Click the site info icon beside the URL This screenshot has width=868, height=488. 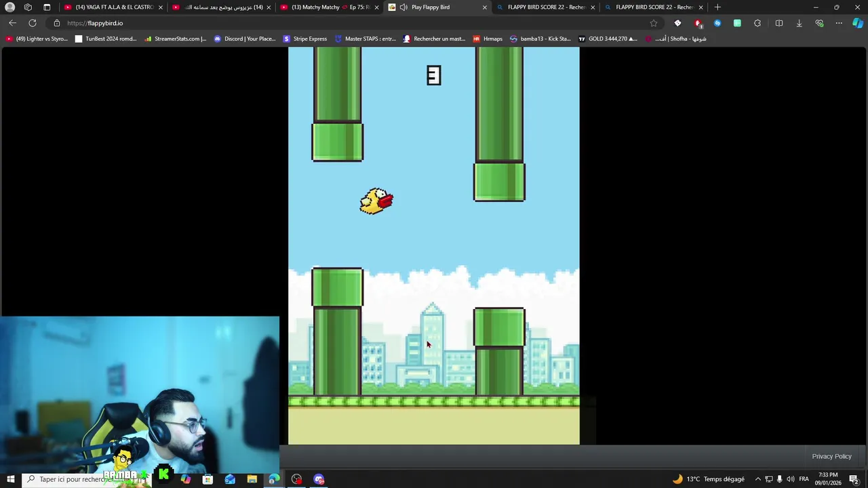(57, 23)
